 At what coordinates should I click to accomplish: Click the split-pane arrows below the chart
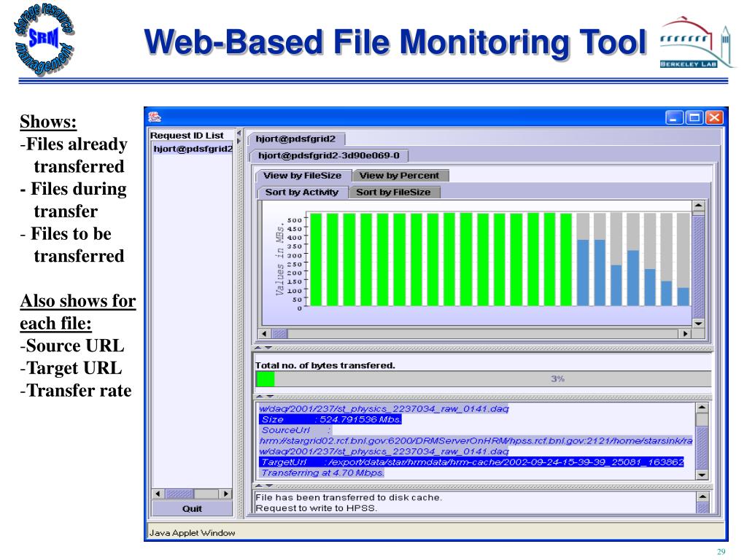[263, 348]
